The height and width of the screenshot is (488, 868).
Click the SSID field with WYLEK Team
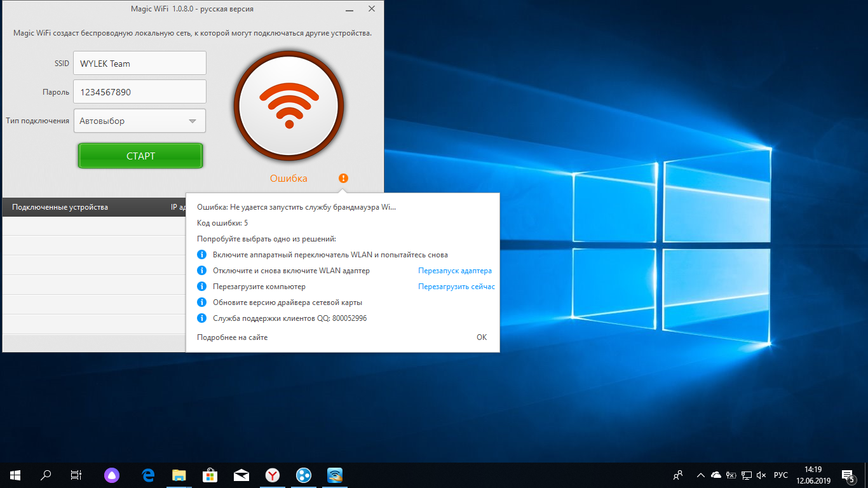coord(140,64)
